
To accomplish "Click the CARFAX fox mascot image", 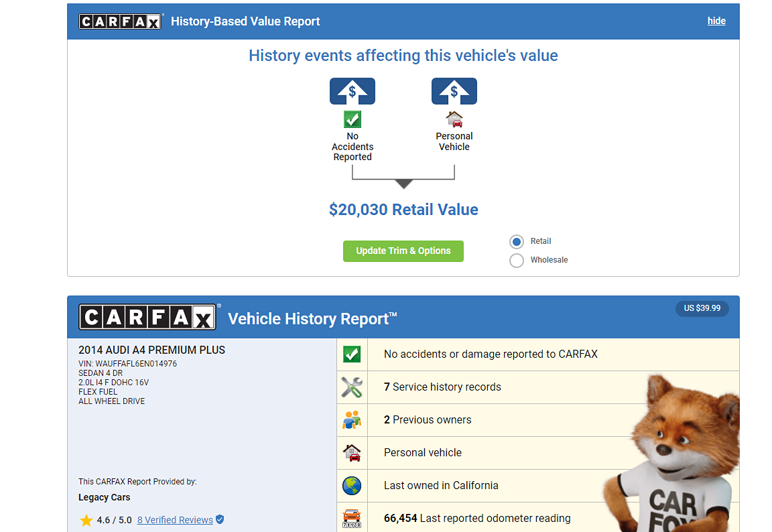I will pos(677,456).
